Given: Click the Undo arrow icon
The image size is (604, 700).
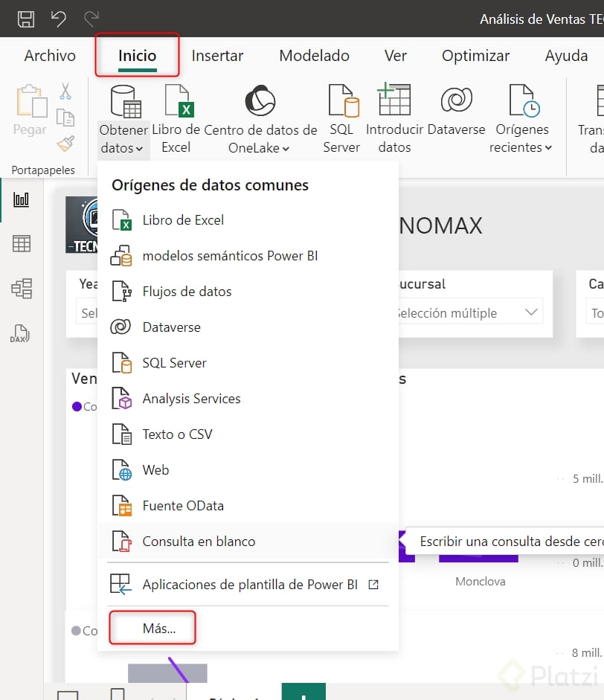Looking at the screenshot, I should [59, 19].
